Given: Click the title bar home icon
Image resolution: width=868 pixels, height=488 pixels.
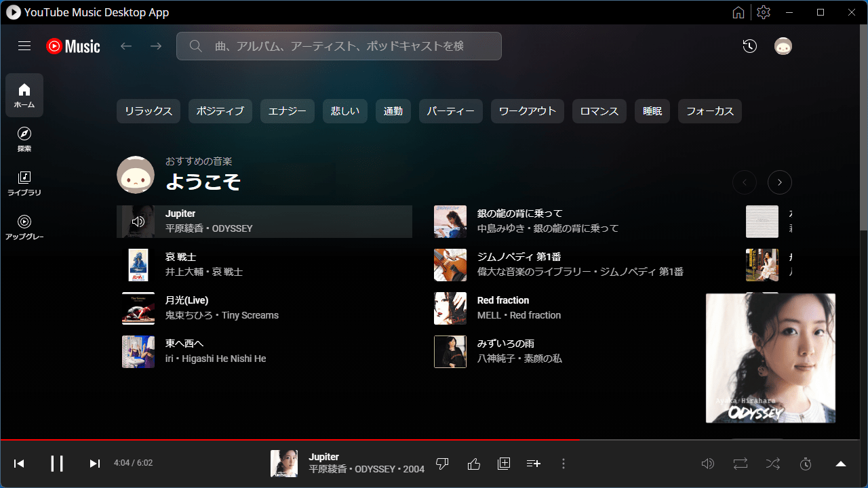Looking at the screenshot, I should 738,12.
